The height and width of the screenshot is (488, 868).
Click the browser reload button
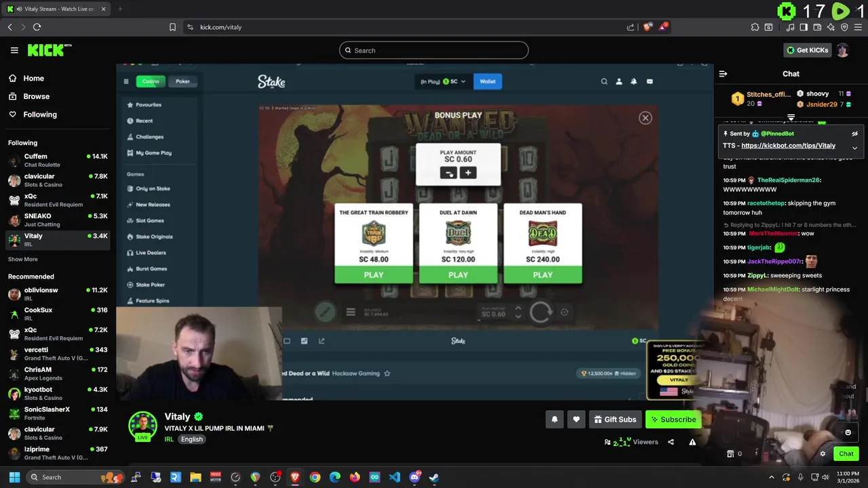(x=37, y=27)
